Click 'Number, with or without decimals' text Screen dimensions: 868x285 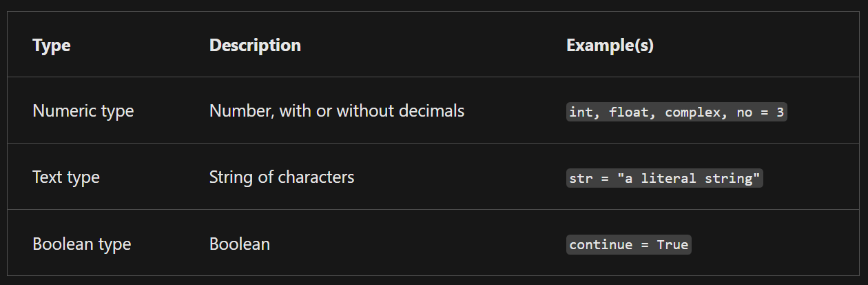tap(337, 110)
